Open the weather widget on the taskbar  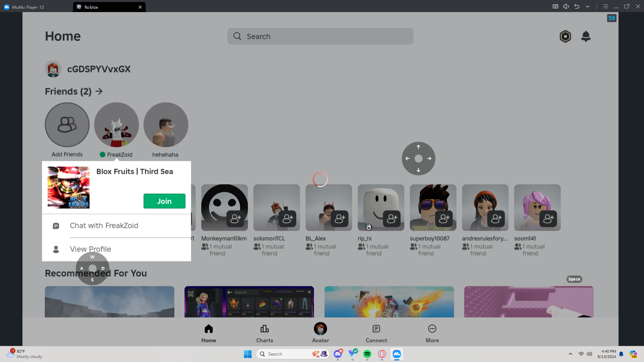point(24,354)
